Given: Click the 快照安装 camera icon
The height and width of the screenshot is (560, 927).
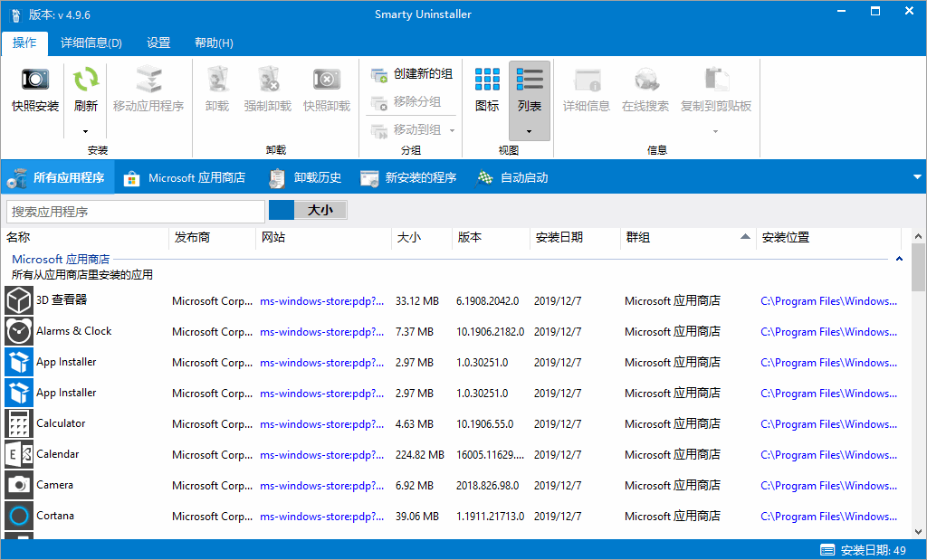Looking at the screenshot, I should pos(35,79).
